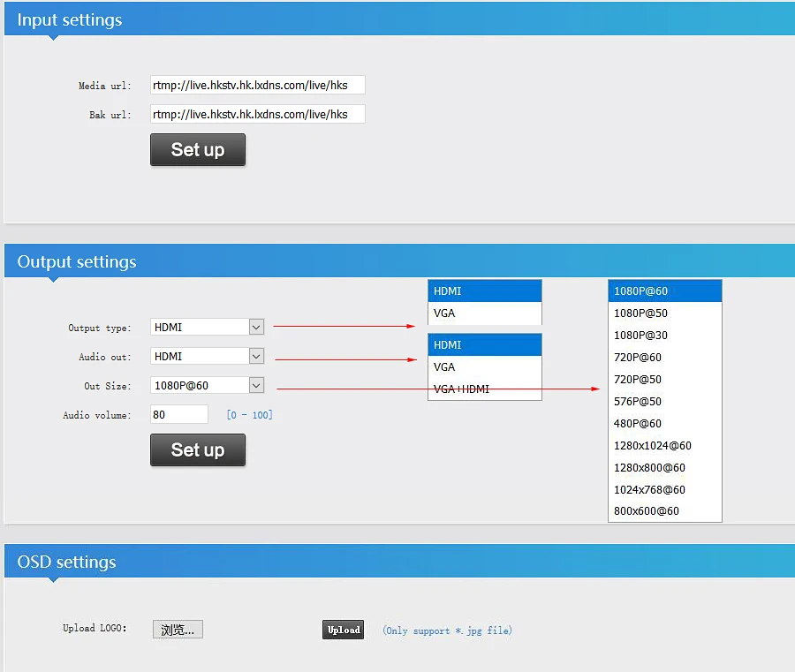Choose 1080P@60 in size list

pos(664,291)
